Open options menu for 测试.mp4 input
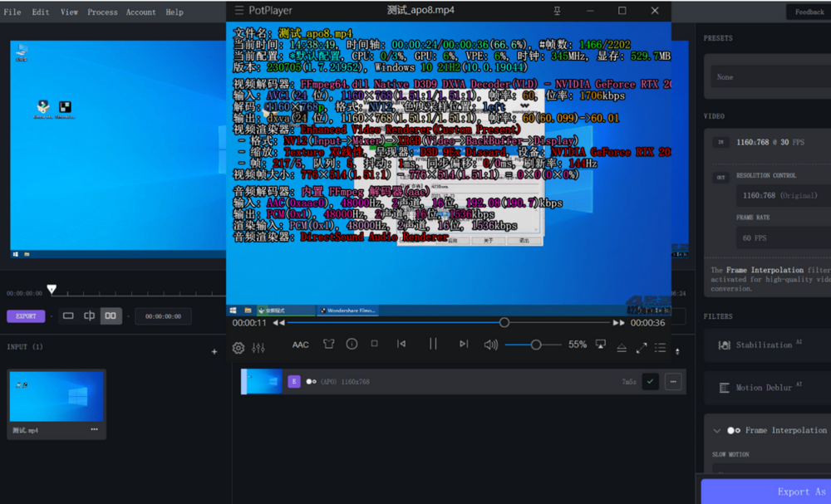831x504 pixels. [x=95, y=429]
